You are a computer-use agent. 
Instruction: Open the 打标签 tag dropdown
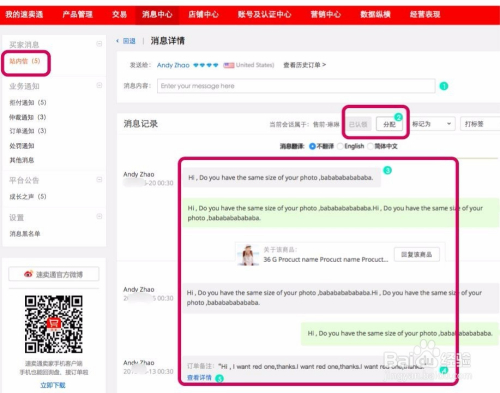click(x=480, y=124)
